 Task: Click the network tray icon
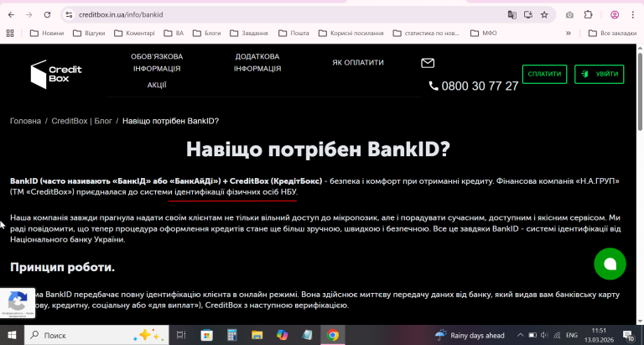(x=557, y=335)
